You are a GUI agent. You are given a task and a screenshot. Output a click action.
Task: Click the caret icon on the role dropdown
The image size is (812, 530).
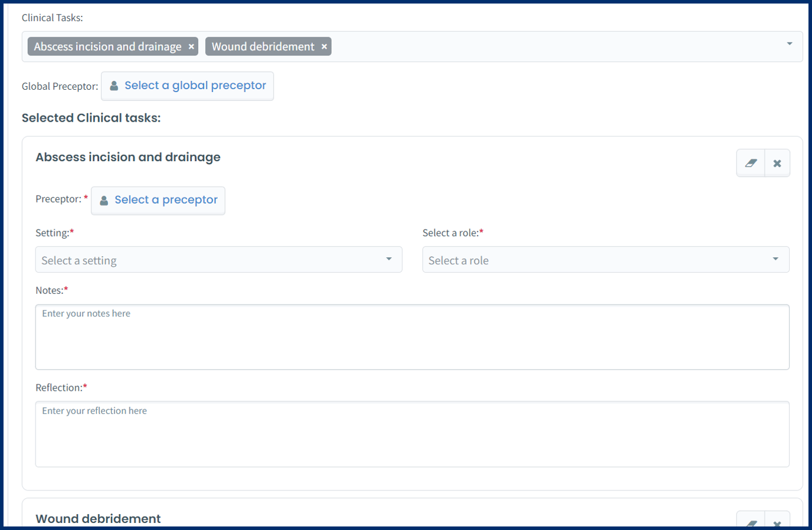point(776,259)
